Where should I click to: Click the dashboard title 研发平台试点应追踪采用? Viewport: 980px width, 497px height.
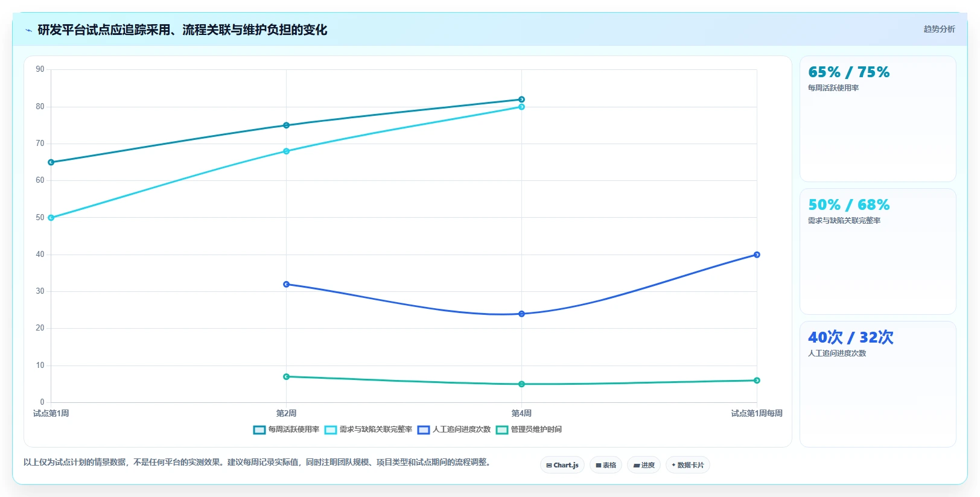(x=182, y=30)
